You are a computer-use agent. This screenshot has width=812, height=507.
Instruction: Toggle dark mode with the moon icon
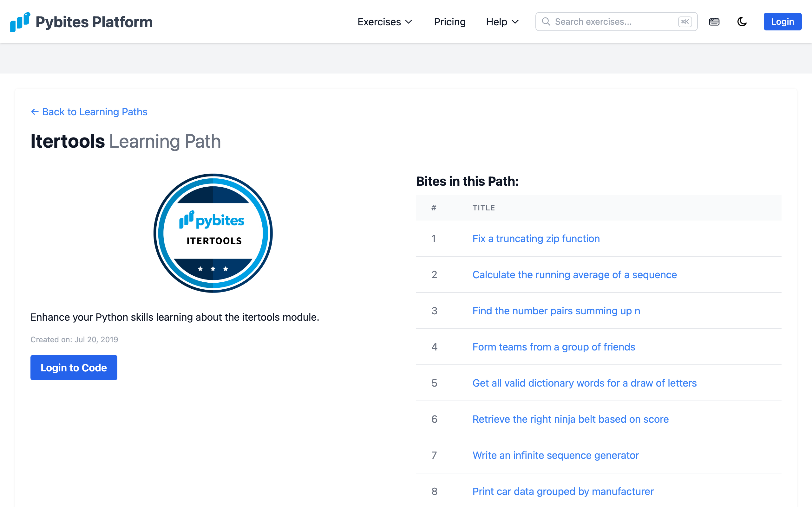(742, 22)
